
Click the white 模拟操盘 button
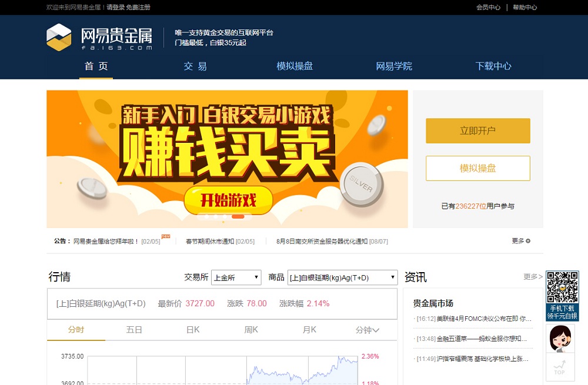(477, 168)
